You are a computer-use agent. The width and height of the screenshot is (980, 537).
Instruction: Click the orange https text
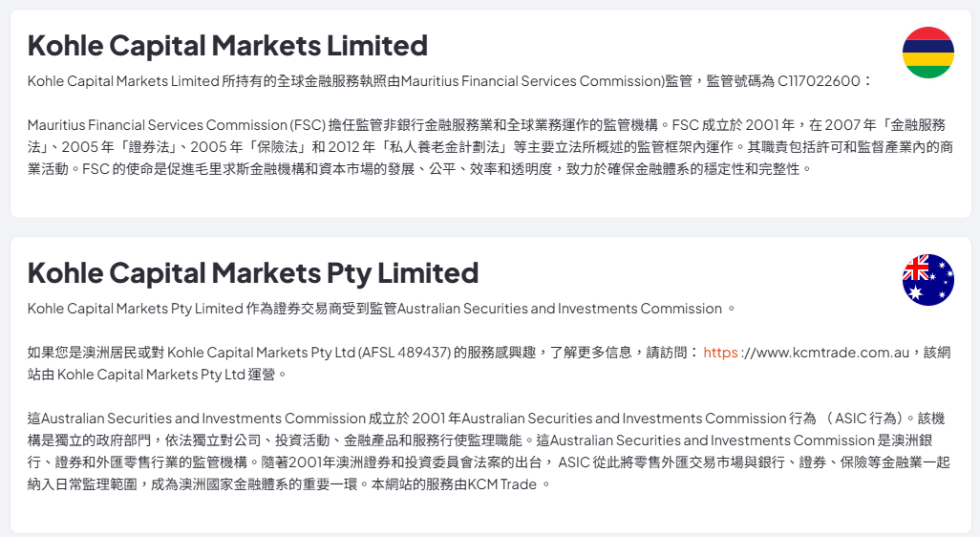[x=720, y=353]
